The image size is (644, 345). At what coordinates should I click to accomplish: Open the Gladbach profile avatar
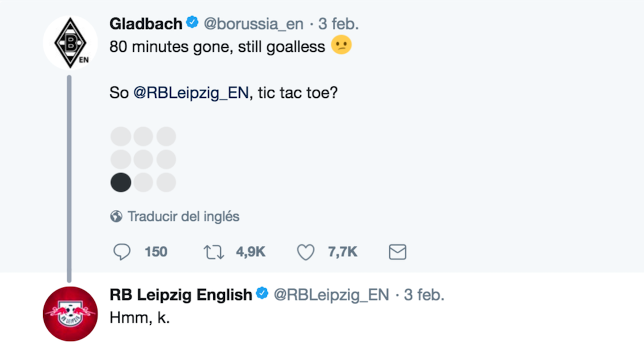click(x=70, y=43)
